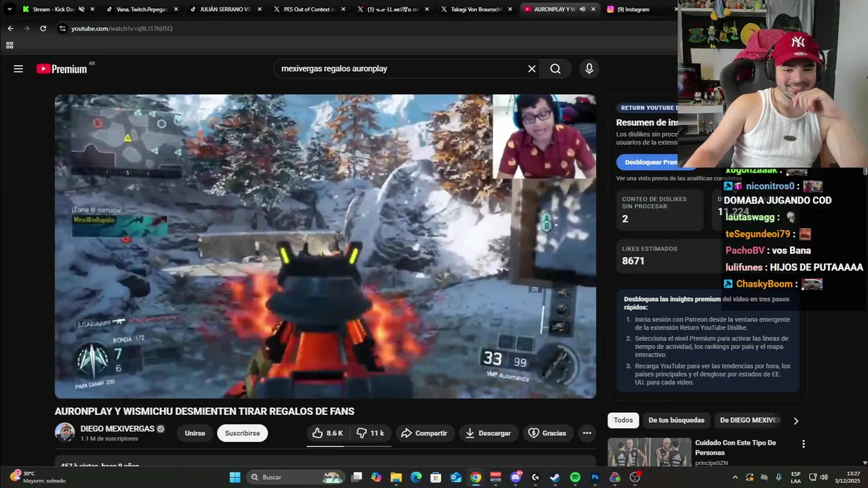This screenshot has width=868, height=488.
Task: Open more actions ellipsis under video
Action: click(x=587, y=433)
